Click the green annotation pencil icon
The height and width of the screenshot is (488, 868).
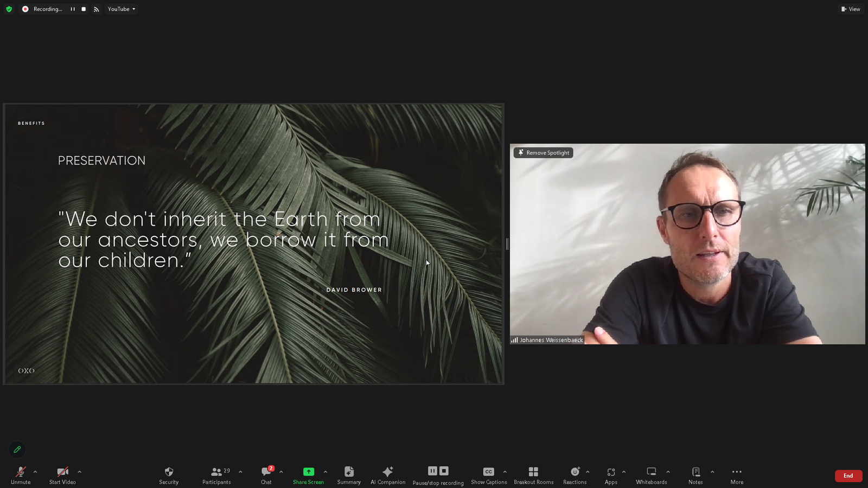[x=17, y=450]
